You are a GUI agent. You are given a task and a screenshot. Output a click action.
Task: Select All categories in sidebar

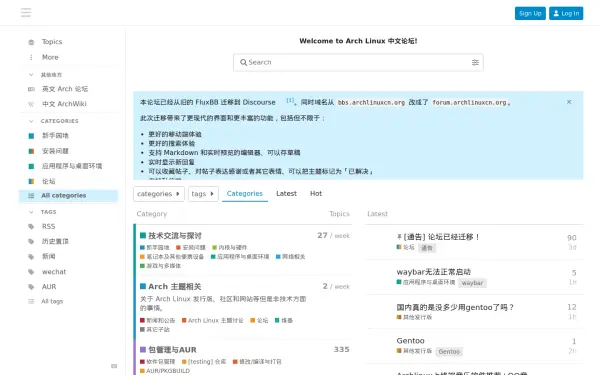68,196
